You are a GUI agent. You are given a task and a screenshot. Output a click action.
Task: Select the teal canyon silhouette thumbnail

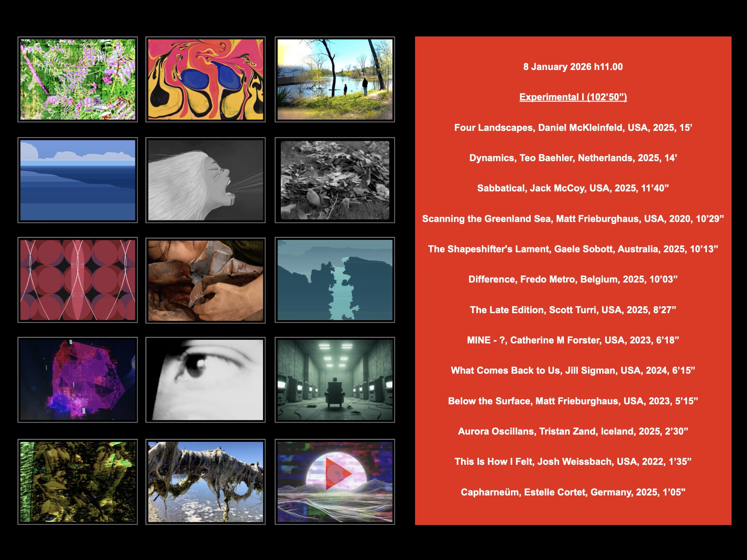point(334,280)
